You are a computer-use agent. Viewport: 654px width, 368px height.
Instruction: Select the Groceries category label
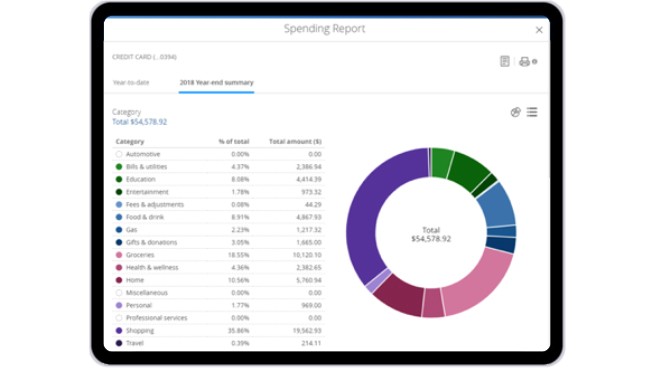[140, 255]
